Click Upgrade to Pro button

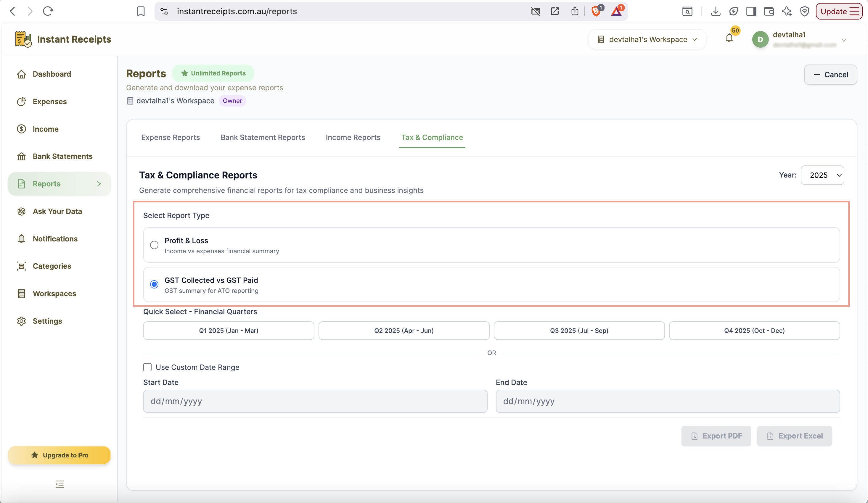[x=59, y=455]
